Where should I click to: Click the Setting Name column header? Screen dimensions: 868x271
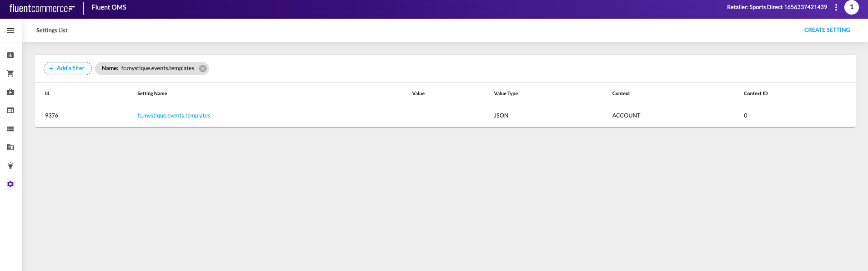[x=152, y=94]
